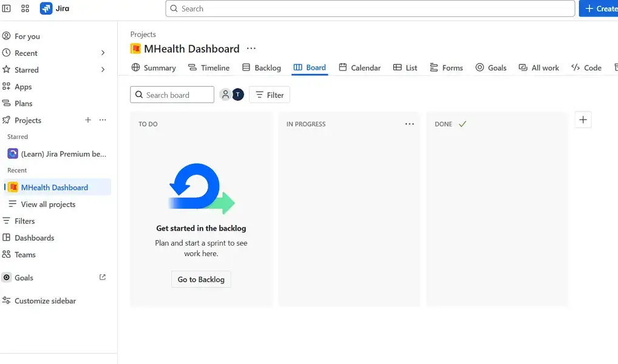Screen dimensions: 618x364
Task: Open the app switcher grid icon
Action: (25, 8)
